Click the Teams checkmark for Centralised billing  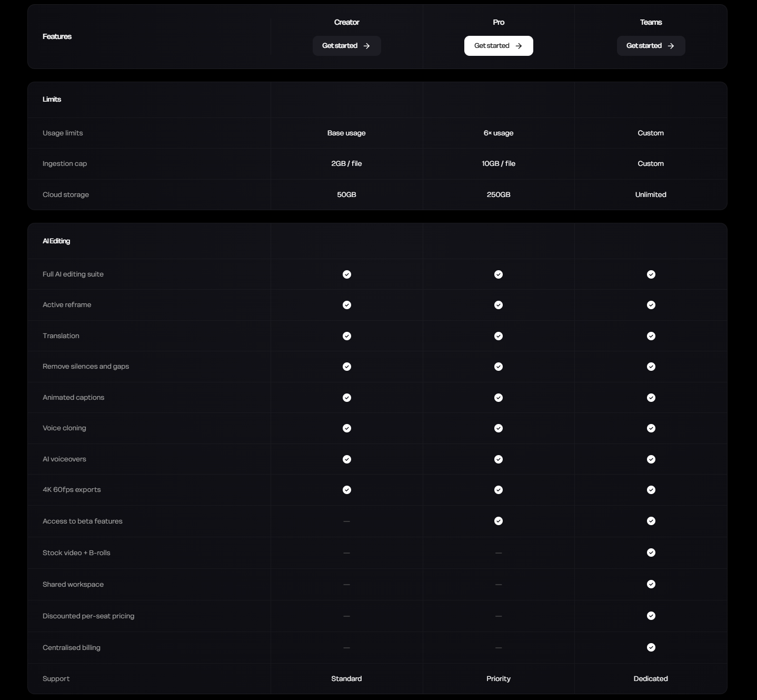tap(651, 647)
